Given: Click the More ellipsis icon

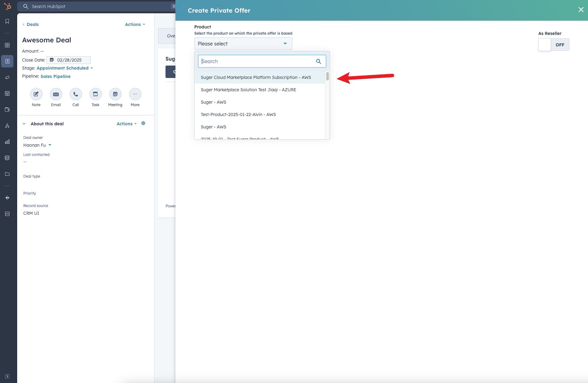Looking at the screenshot, I should (135, 94).
